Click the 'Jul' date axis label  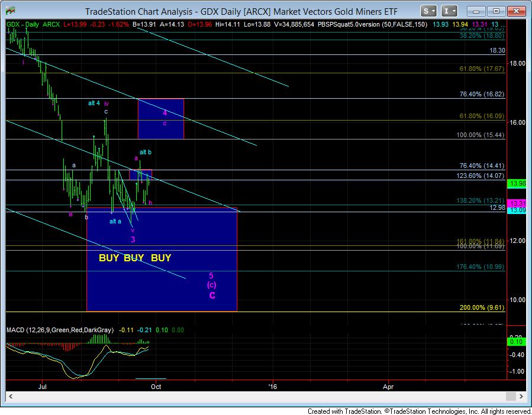43,387
